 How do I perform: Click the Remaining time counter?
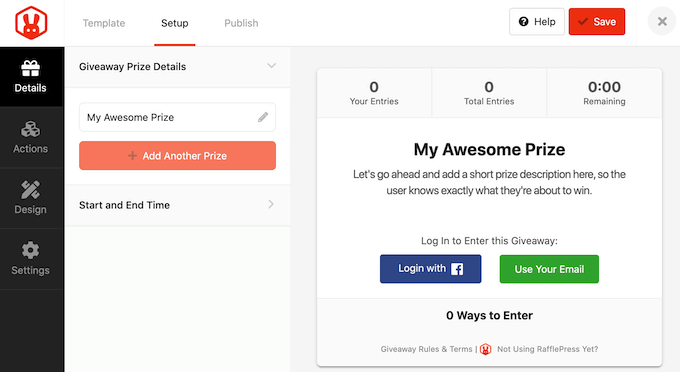605,93
